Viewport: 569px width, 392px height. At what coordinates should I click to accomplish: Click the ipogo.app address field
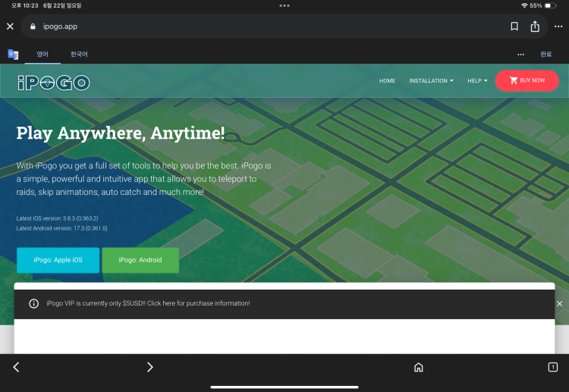284,27
